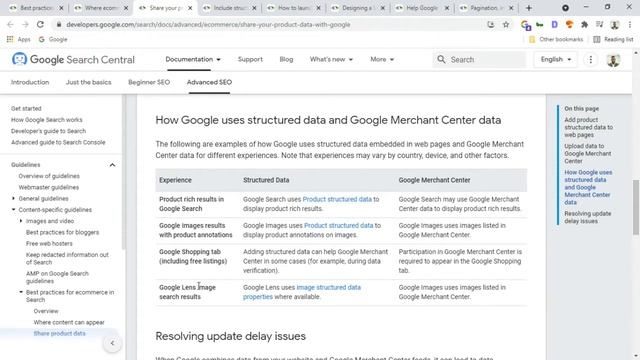Image resolution: width=640 pixels, height=360 pixels.
Task: Open a new browser tab
Action: [529, 8]
